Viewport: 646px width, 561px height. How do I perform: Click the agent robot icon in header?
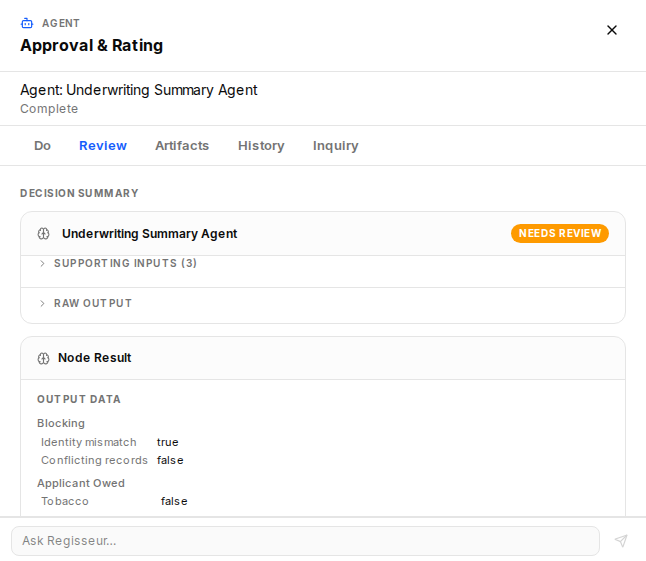[x=27, y=23]
